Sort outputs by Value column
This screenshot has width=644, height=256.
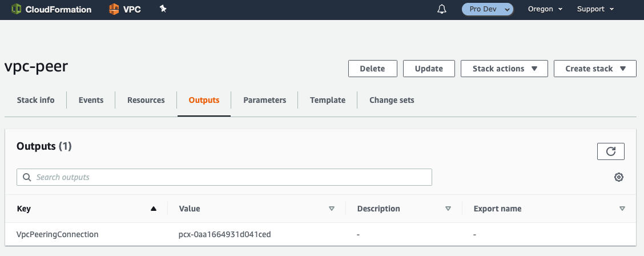point(332,209)
